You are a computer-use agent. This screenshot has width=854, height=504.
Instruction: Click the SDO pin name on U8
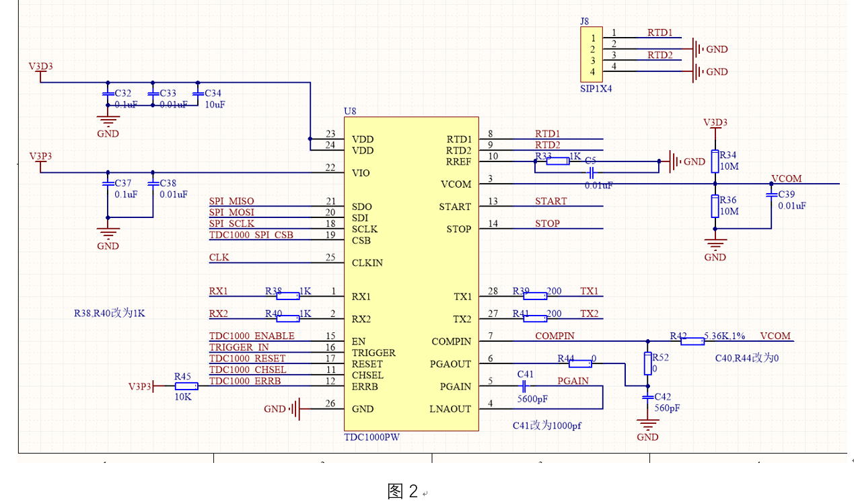[361, 207]
